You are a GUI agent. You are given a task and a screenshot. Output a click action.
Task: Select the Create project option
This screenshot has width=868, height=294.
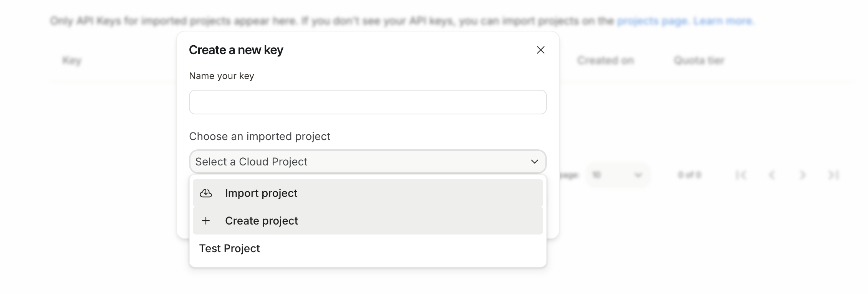pos(261,221)
